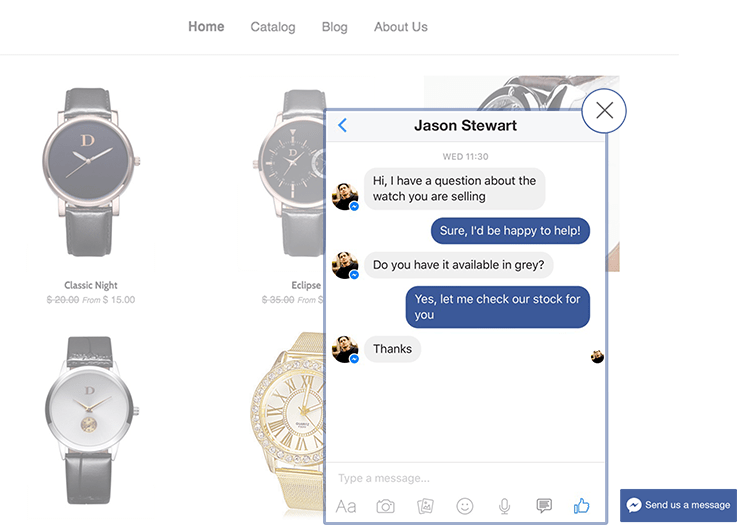
Task: Open the emoji smiley picker
Action: 465,506
